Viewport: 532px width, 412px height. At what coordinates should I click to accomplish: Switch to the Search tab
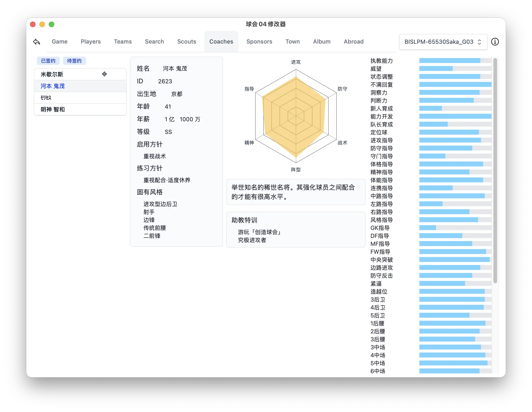(155, 42)
